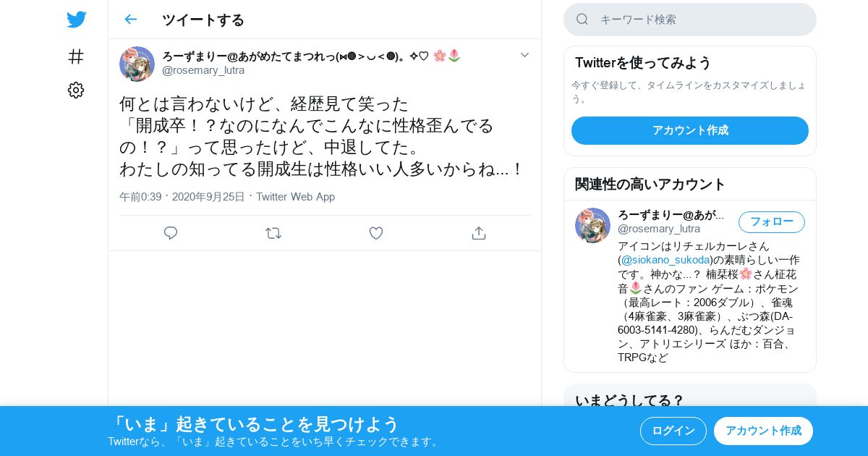Like the tweet with the heart icon
This screenshot has width=868, height=456.
pyautogui.click(x=376, y=233)
